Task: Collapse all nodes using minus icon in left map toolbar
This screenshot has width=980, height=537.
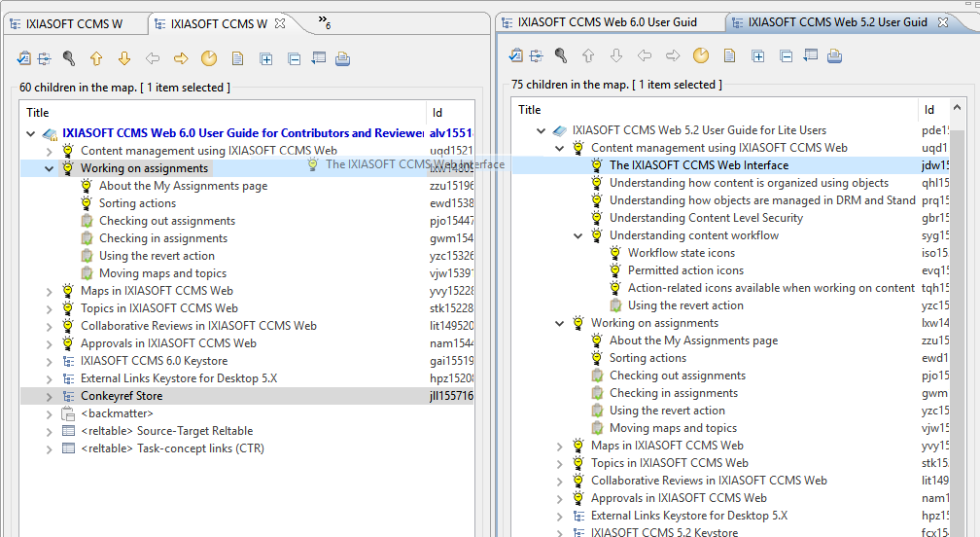Action: 294,59
